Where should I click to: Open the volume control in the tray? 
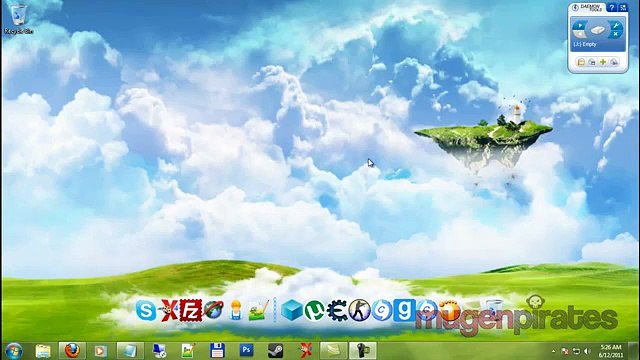tap(587, 351)
